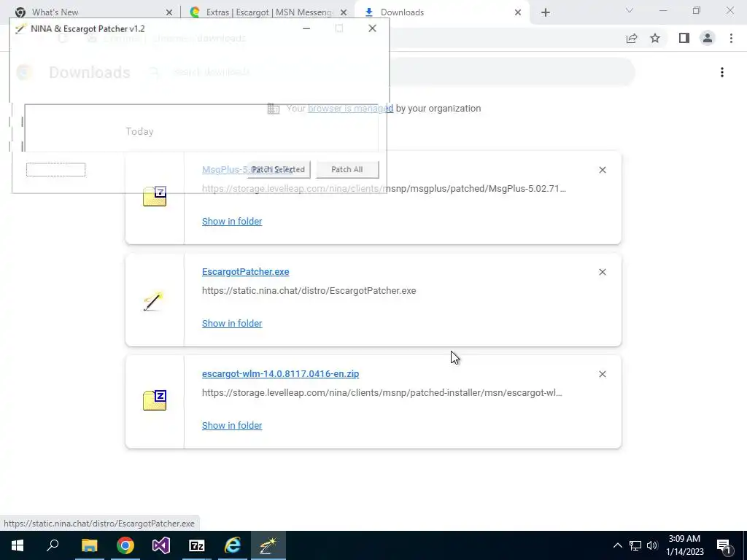Click the MsgPlus archive file icon

(155, 196)
